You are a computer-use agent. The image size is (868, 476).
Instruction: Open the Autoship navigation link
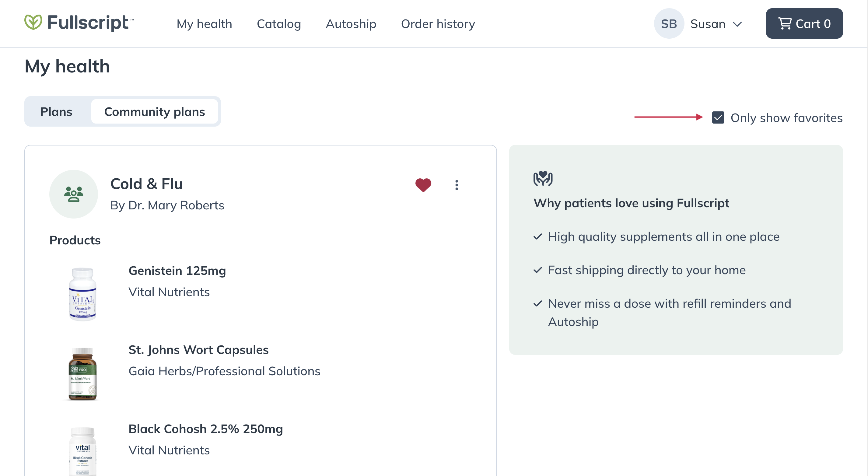351,23
